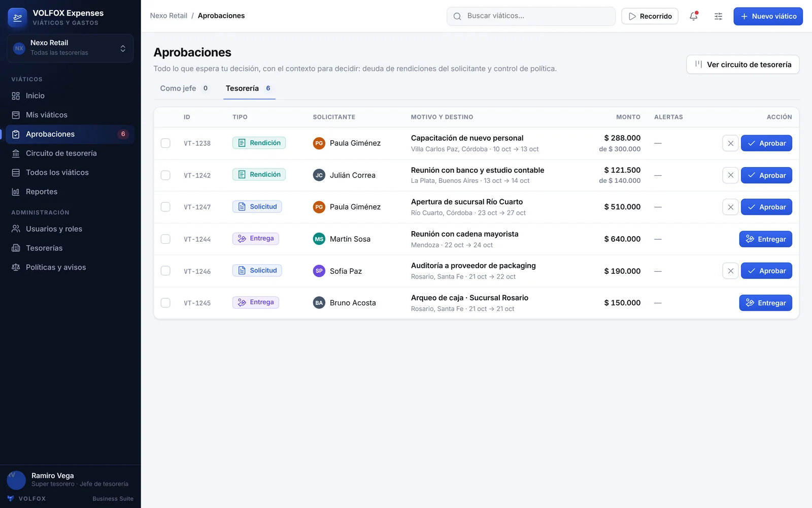Reject request VT-1246 with the X icon

click(730, 271)
